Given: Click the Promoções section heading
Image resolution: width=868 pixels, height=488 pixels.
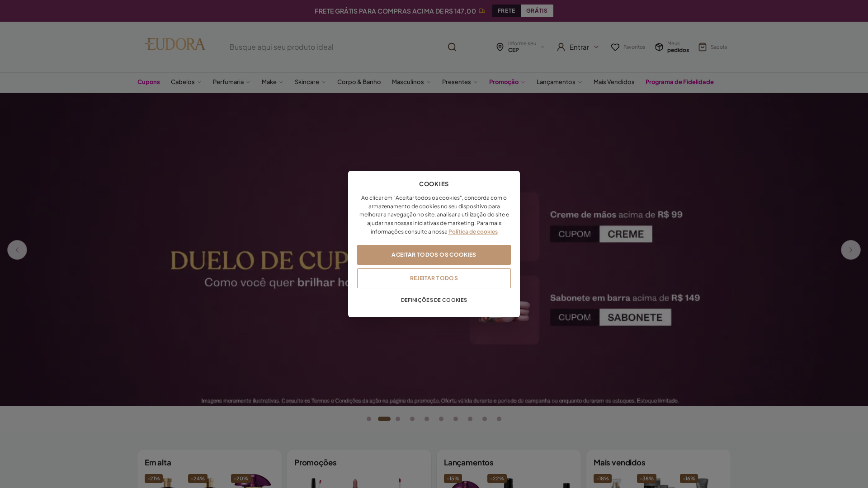Looking at the screenshot, I should 316,463.
